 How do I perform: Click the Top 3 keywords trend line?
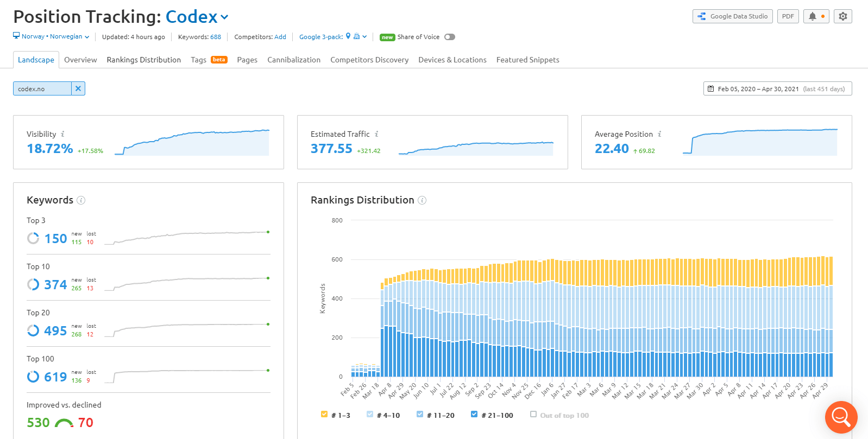[x=186, y=238]
